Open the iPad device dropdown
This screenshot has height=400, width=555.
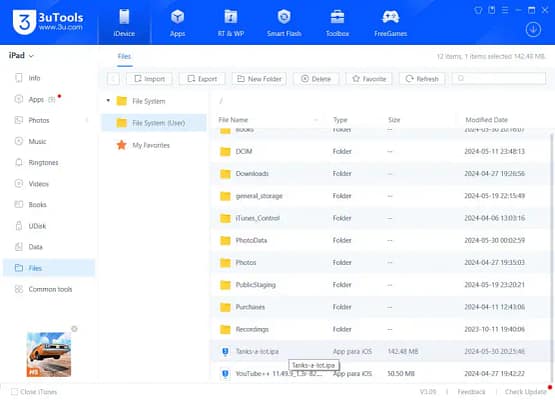click(x=21, y=56)
